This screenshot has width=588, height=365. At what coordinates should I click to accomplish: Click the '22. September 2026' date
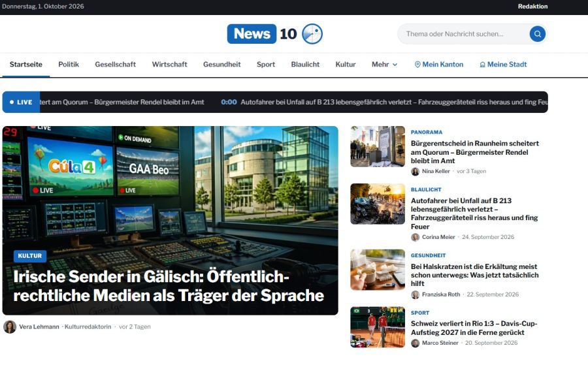[x=493, y=294]
